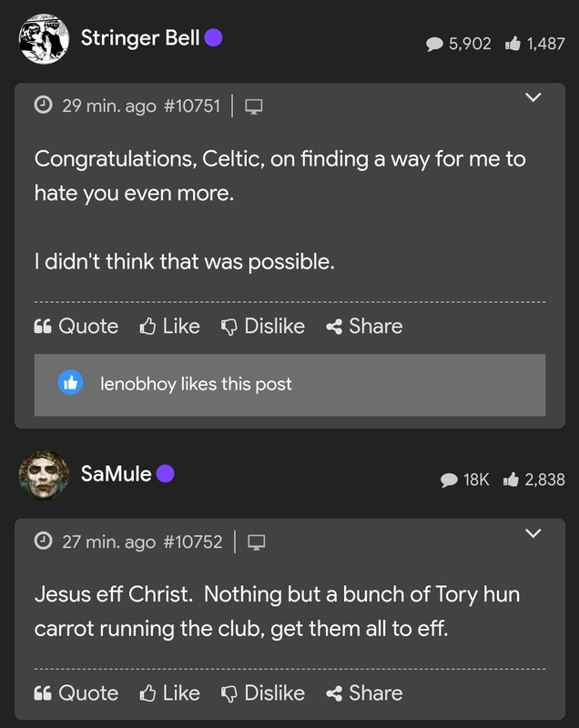
Task: Share post #10752
Action: coord(364,693)
